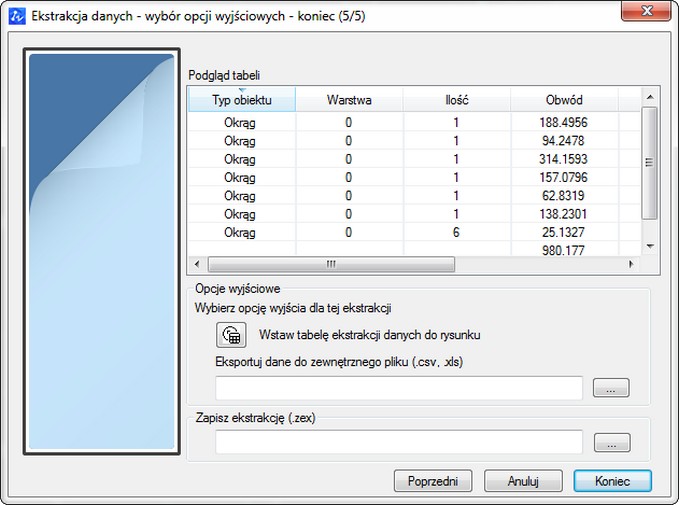Click Okrąg in the 25.1327 row
The image size is (679, 505).
[240, 232]
